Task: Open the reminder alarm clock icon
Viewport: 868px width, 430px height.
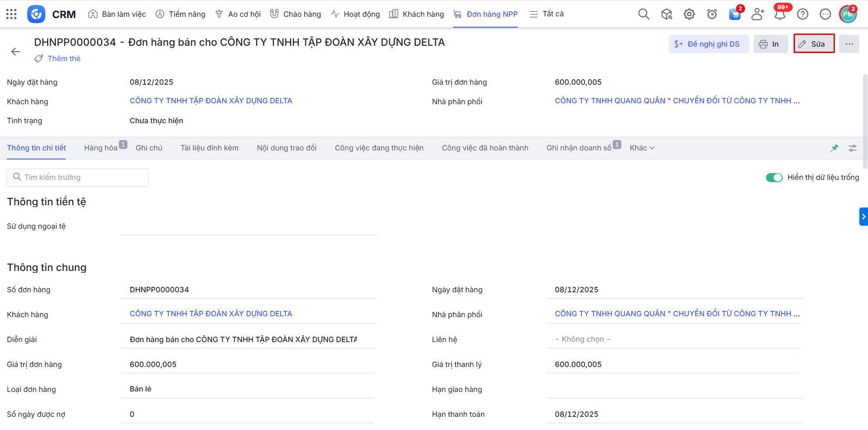Action: (712, 14)
